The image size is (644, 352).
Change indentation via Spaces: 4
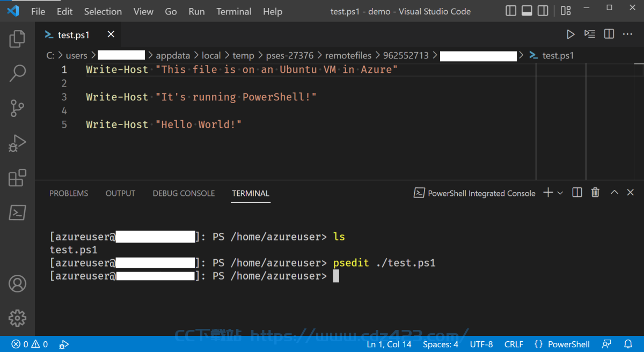coord(441,344)
